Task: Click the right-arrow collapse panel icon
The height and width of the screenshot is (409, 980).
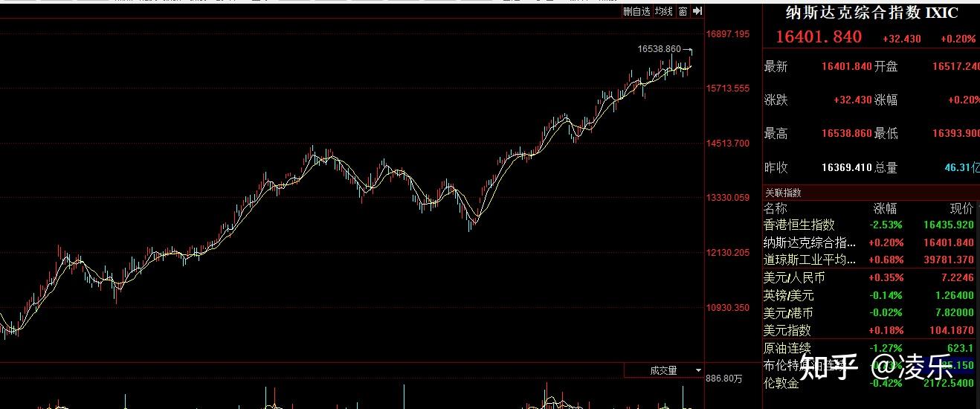Action: tap(697, 11)
